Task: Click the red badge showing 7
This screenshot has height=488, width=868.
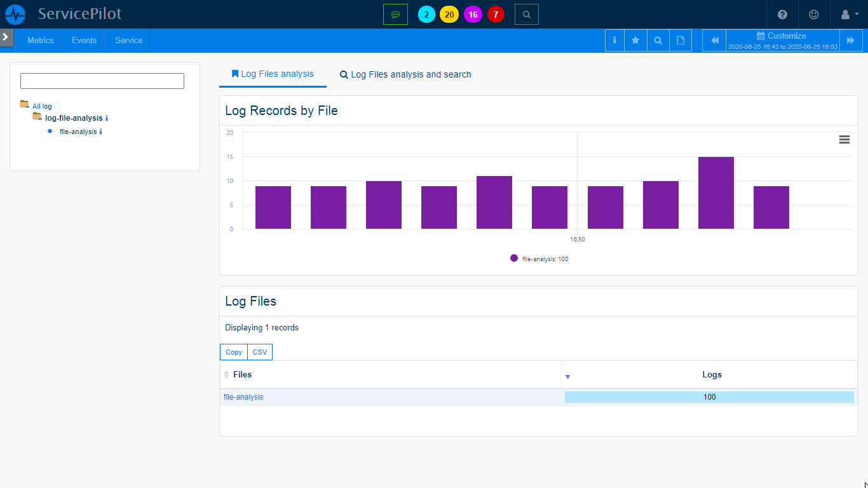Action: point(496,14)
